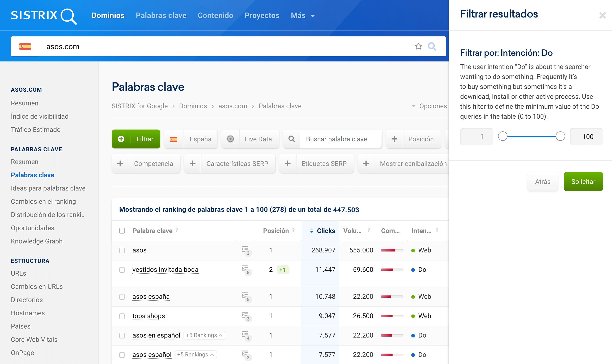Collapse +5 Rankings for asos en español
The width and height of the screenshot is (612, 364).
[x=204, y=335]
